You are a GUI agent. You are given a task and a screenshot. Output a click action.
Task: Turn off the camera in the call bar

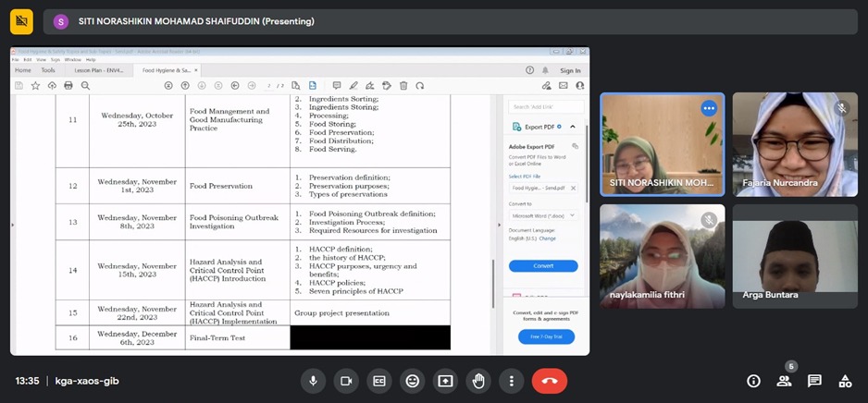click(346, 381)
